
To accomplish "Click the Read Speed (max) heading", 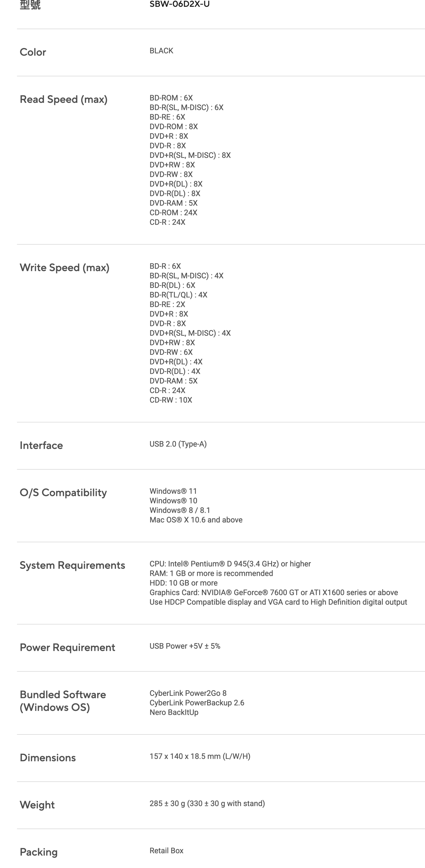I will pos(63,99).
